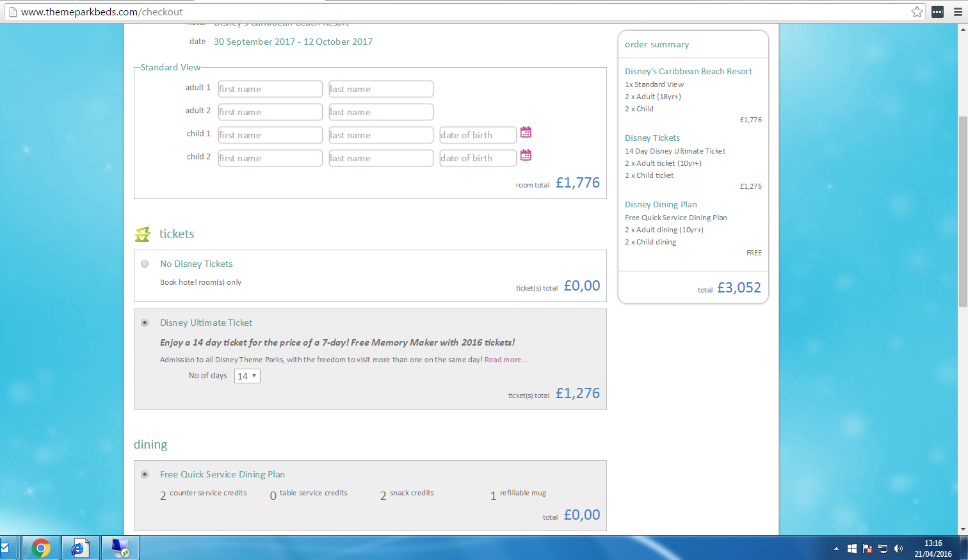
Task: Click the refillable mug label
Action: [x=523, y=493]
